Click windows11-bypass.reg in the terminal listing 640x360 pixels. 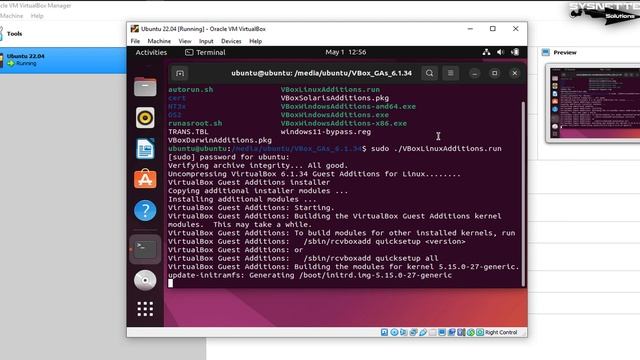pyautogui.click(x=326, y=131)
